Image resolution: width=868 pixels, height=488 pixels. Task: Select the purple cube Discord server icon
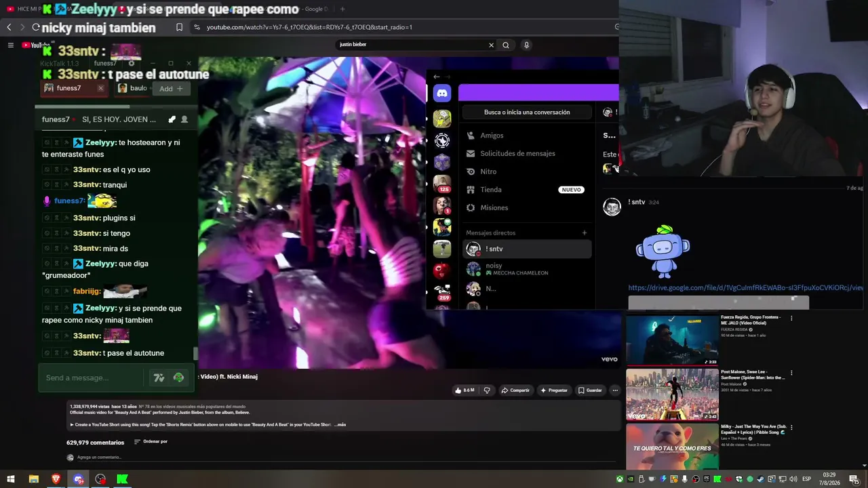442,163
